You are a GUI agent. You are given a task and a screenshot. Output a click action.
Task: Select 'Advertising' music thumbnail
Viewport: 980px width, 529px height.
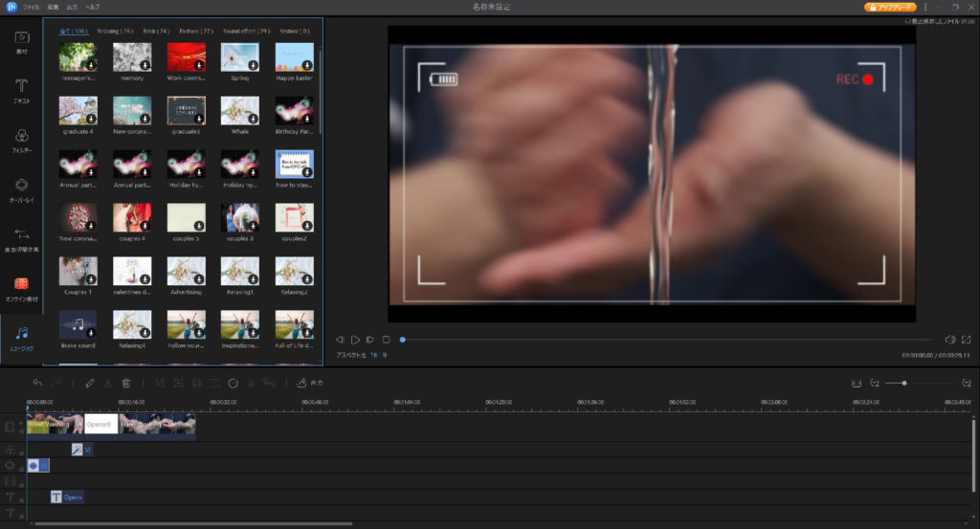click(x=187, y=272)
